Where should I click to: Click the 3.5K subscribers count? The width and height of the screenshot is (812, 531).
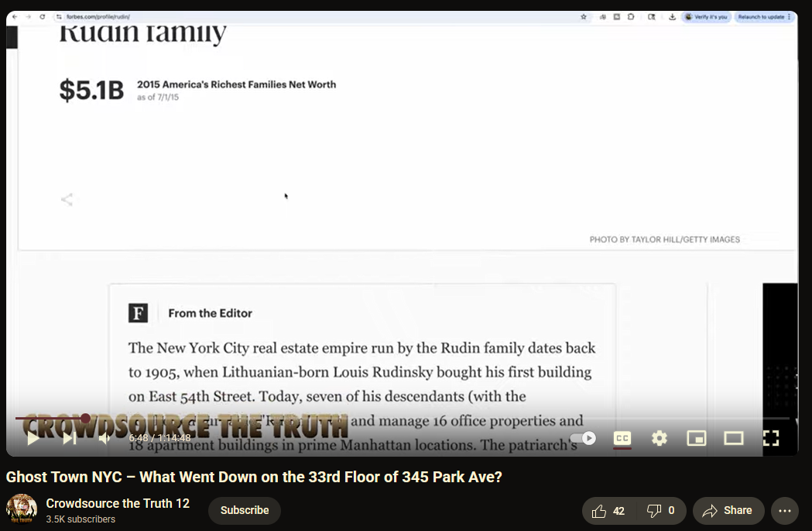coord(81,519)
